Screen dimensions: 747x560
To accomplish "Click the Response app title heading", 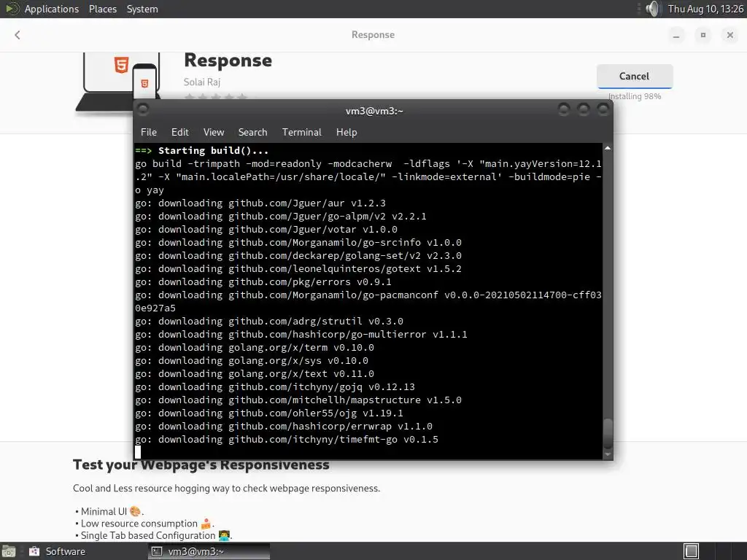I will tap(228, 61).
